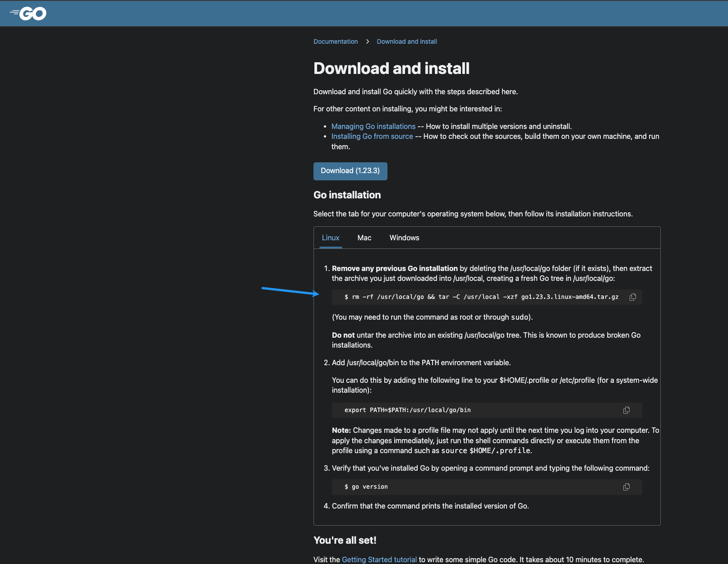
Task: Click the rm -rf /usr/local/go command text
Action: pyautogui.click(x=481, y=297)
